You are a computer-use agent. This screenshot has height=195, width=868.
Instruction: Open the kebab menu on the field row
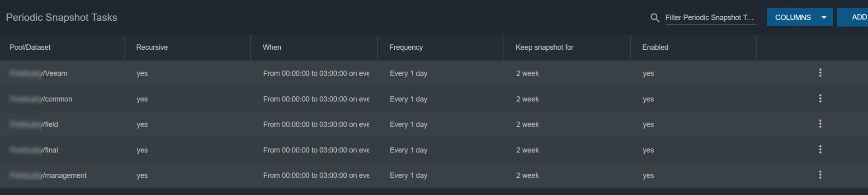click(x=820, y=124)
